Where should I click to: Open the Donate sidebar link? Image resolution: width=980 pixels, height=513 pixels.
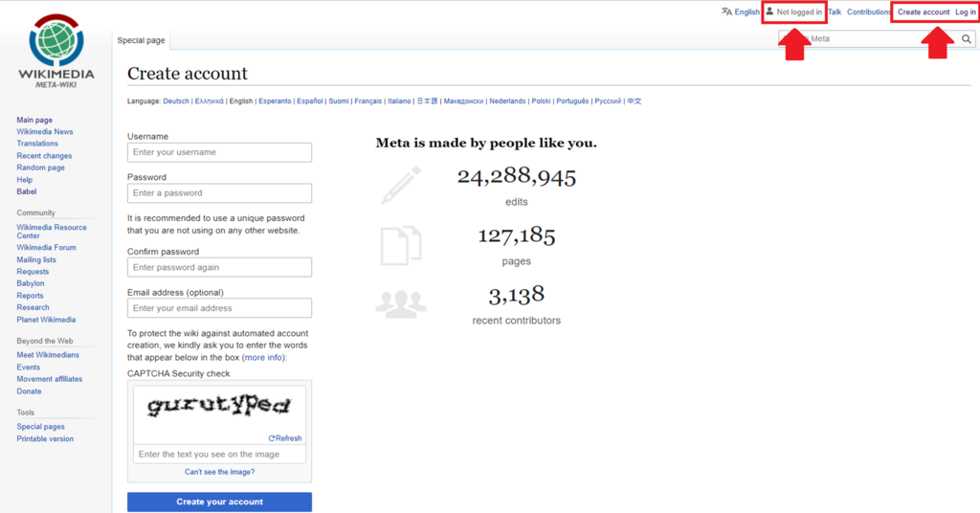click(x=29, y=391)
